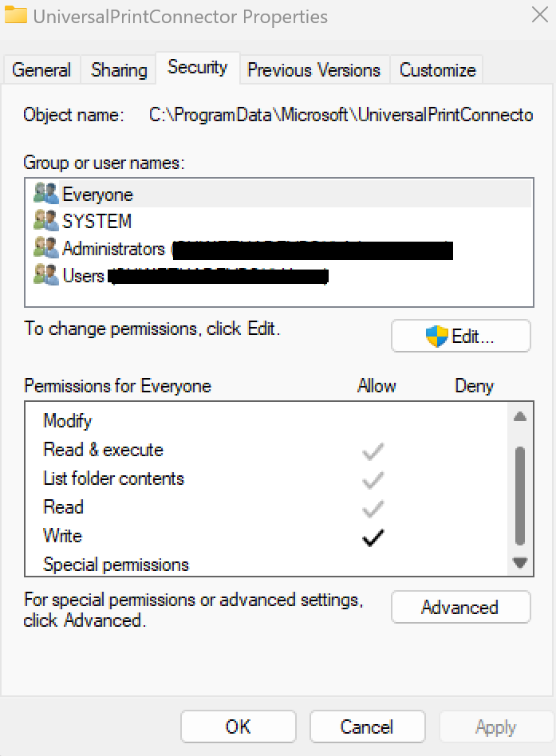
Task: Click the folder icon in the title bar
Action: pos(16,15)
